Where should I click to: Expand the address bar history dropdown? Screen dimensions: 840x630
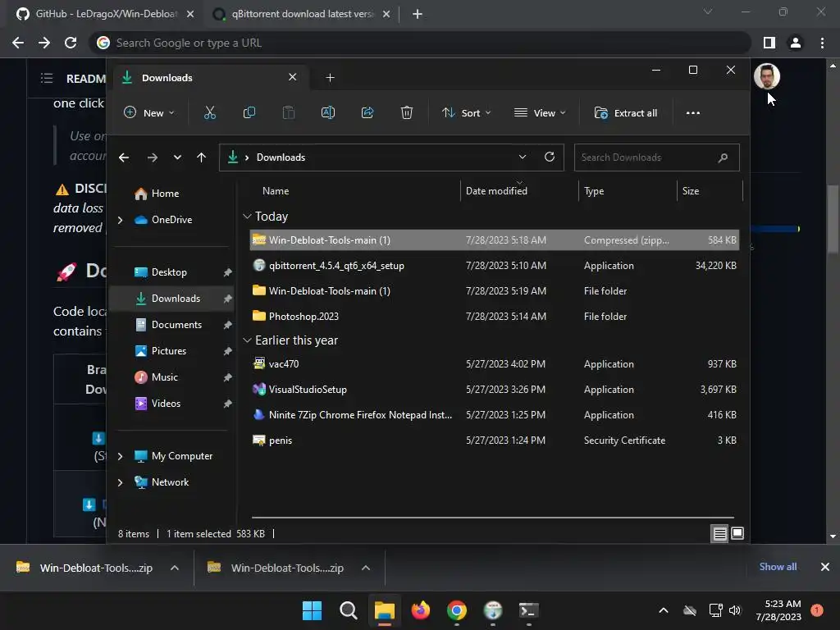pos(523,157)
